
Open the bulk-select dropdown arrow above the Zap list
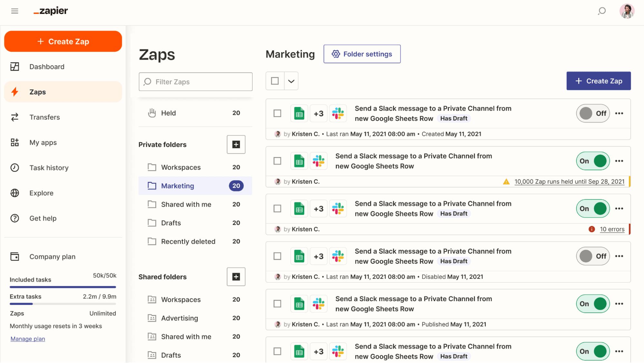291,81
